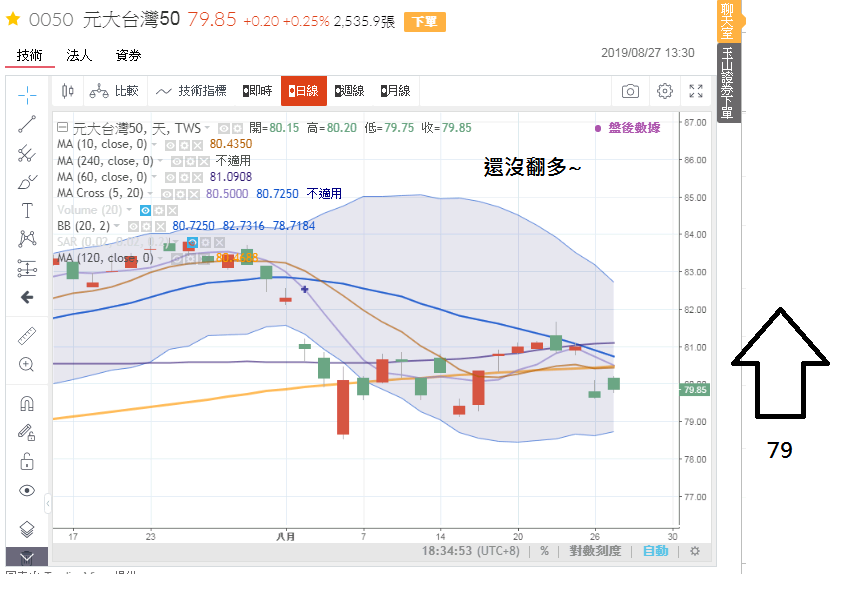The image size is (850, 595).
Task: Hide the MA (10, close, 0) indicator
Action: (x=170, y=145)
